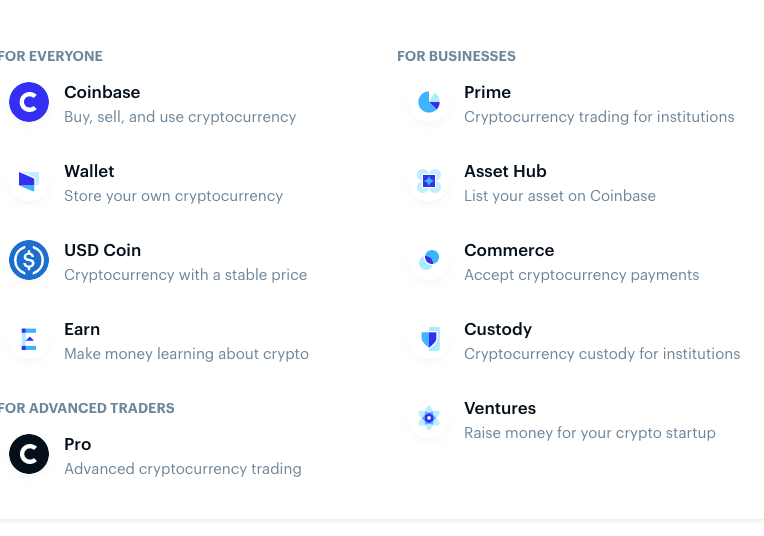
Task: Click 'Raise money for your crypto startup'
Action: [590, 433]
